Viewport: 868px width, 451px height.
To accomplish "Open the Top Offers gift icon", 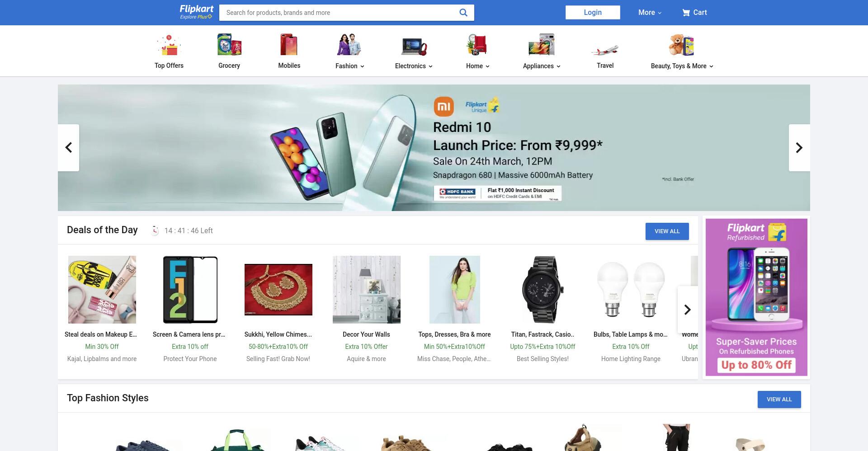I will tap(169, 45).
